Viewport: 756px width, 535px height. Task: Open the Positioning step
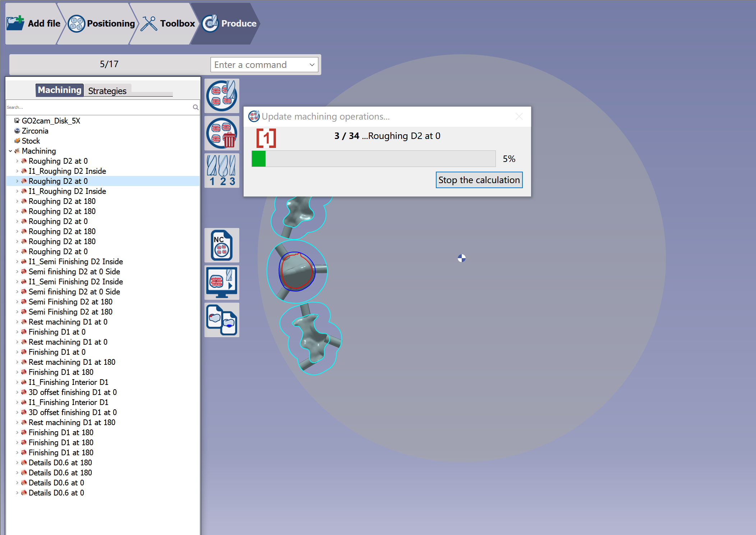coord(101,23)
